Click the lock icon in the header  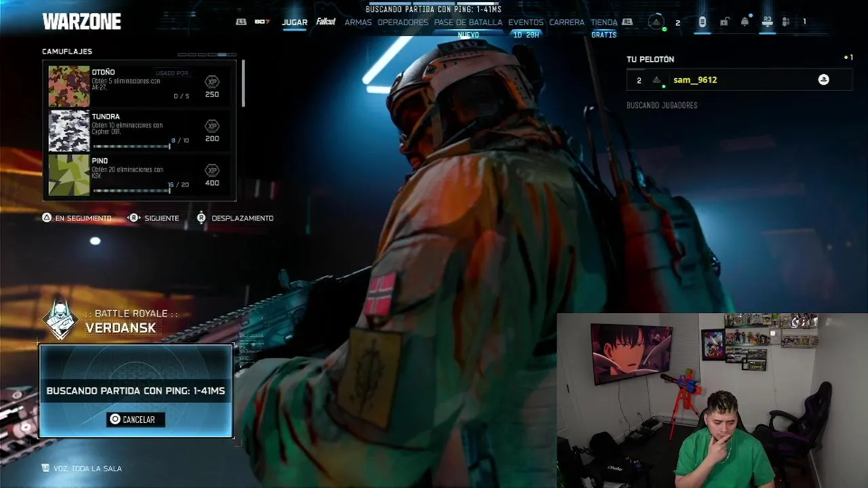[x=724, y=22]
